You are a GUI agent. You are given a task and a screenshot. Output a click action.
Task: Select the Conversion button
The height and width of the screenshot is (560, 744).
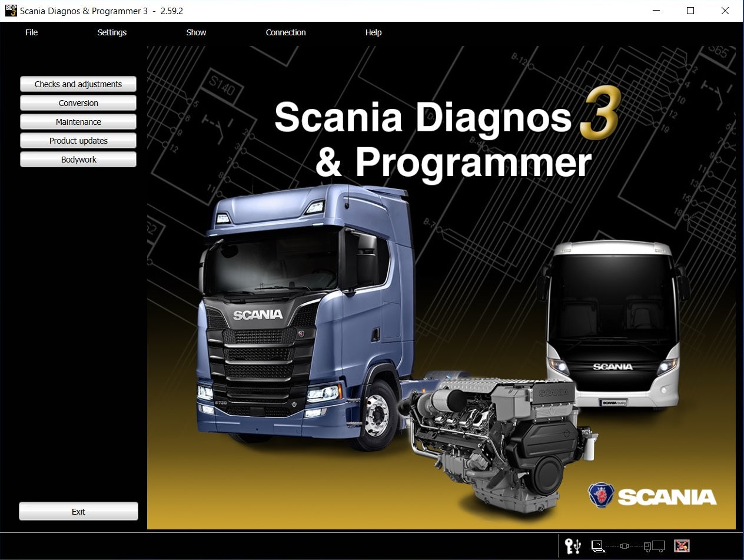click(x=78, y=103)
